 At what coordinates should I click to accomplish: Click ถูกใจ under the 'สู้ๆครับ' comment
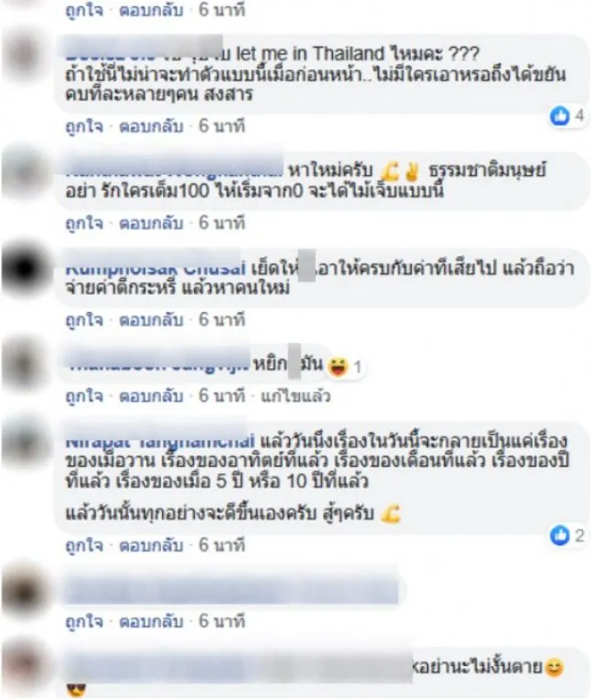pyautogui.click(x=84, y=545)
